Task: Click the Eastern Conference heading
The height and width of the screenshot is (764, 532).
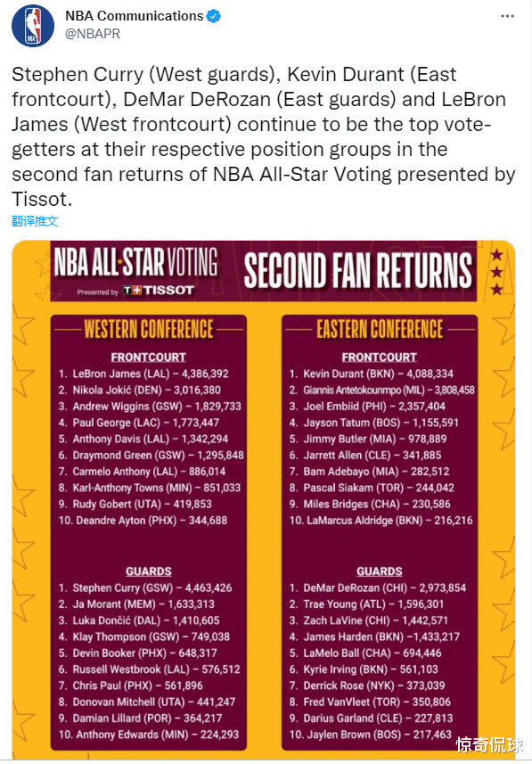Action: click(380, 329)
